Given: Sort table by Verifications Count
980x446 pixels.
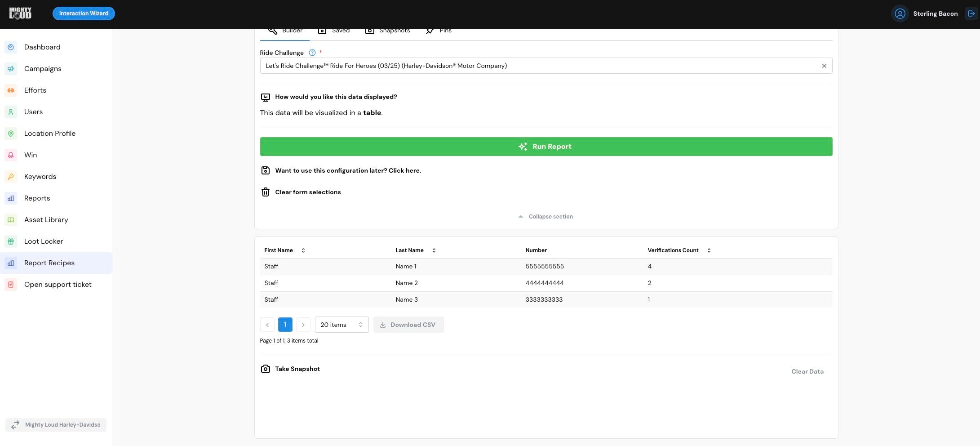Looking at the screenshot, I should coord(709,250).
